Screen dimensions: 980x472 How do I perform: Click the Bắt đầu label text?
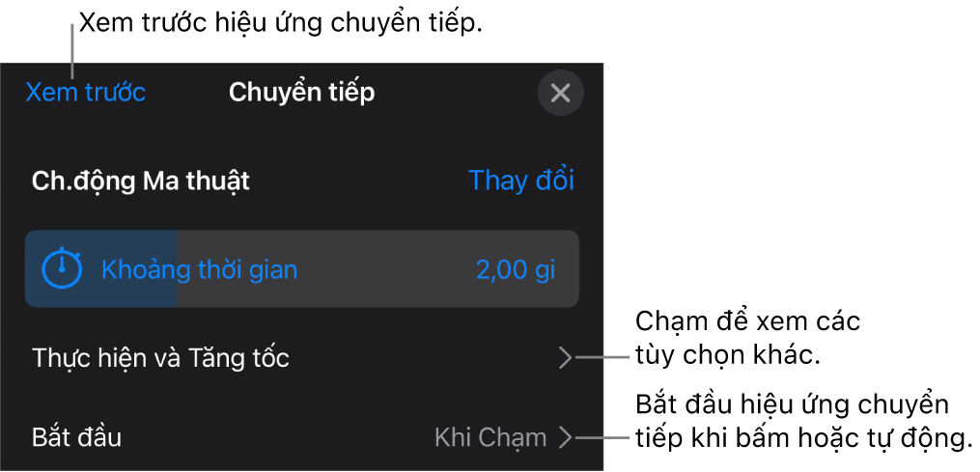click(x=77, y=437)
